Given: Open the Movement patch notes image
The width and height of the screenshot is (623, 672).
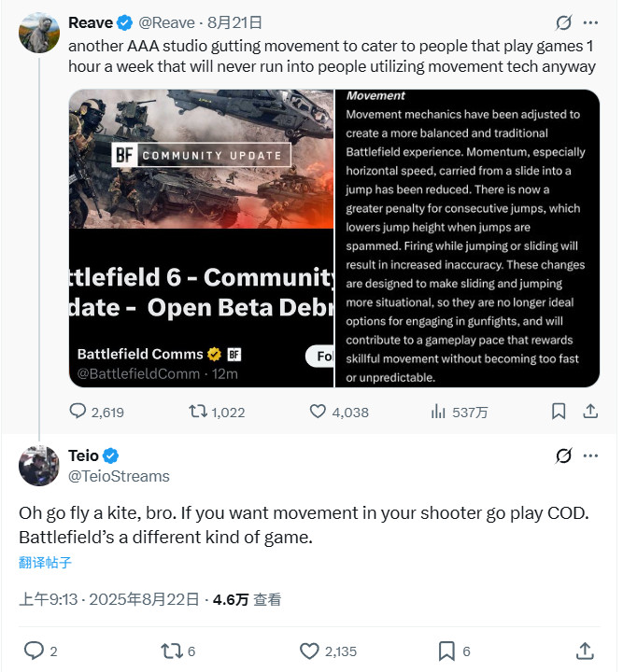Looking at the screenshot, I should click(x=467, y=238).
